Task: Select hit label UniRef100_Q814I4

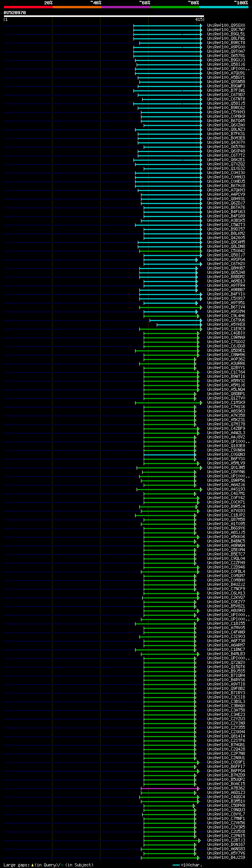Action: (x=226, y=736)
